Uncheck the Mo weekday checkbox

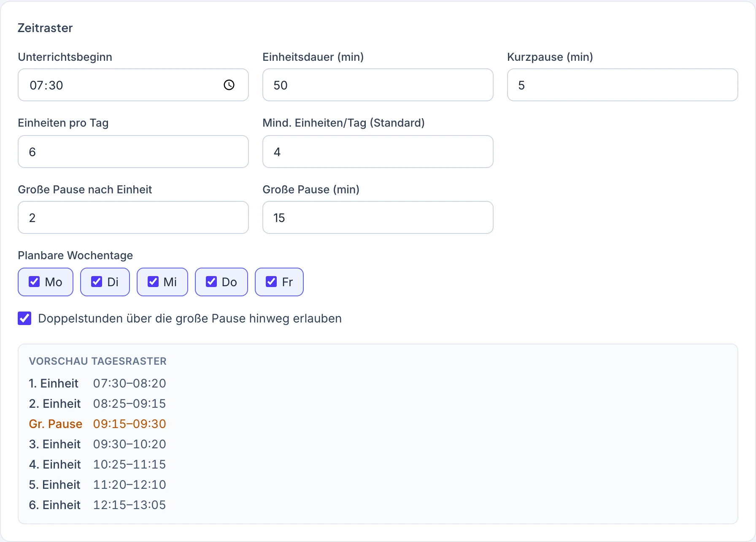pos(34,282)
